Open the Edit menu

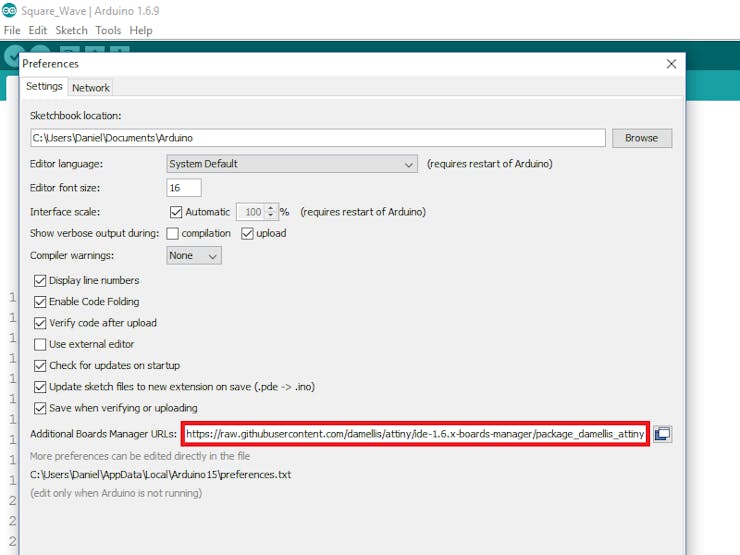[x=38, y=30]
